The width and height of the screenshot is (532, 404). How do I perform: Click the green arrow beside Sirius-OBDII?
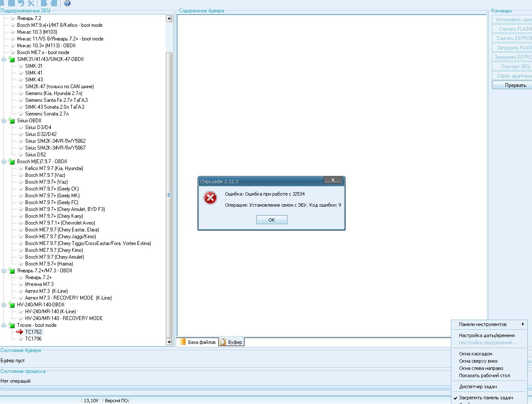(12, 121)
